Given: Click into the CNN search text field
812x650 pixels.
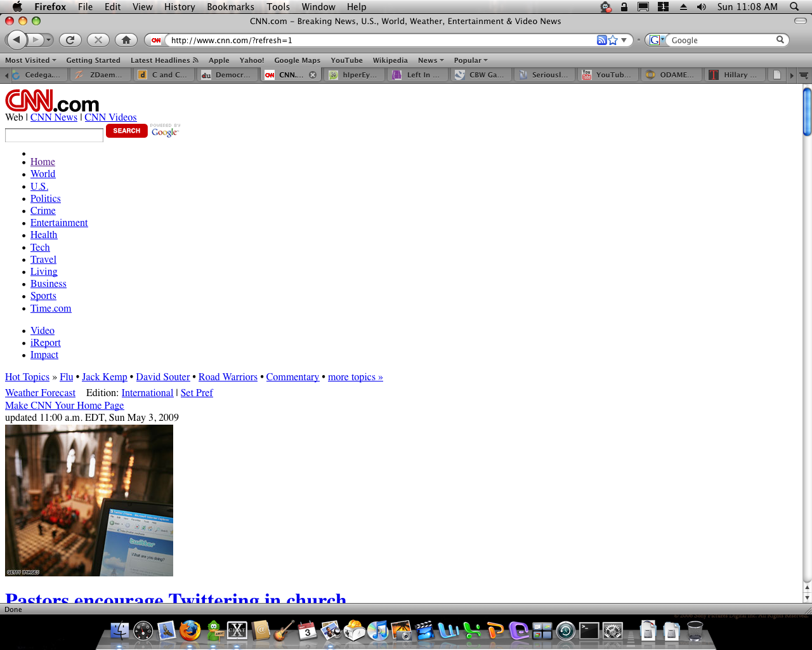Looking at the screenshot, I should point(54,135).
